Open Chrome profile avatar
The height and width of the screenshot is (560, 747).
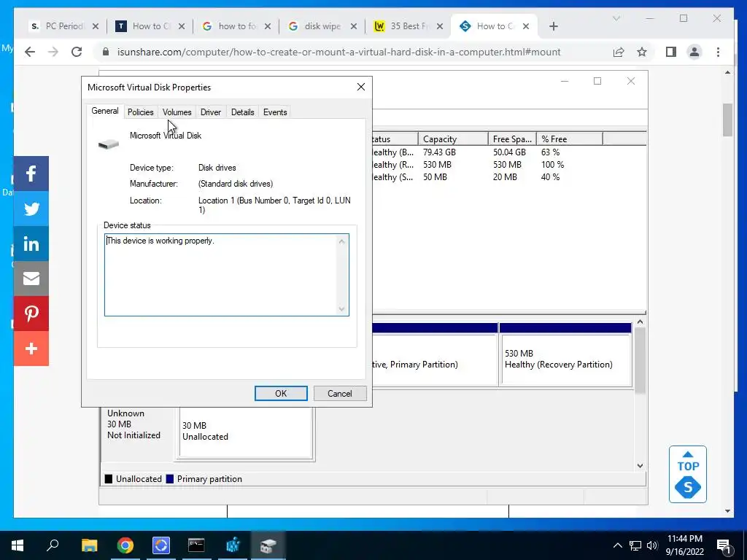(694, 52)
